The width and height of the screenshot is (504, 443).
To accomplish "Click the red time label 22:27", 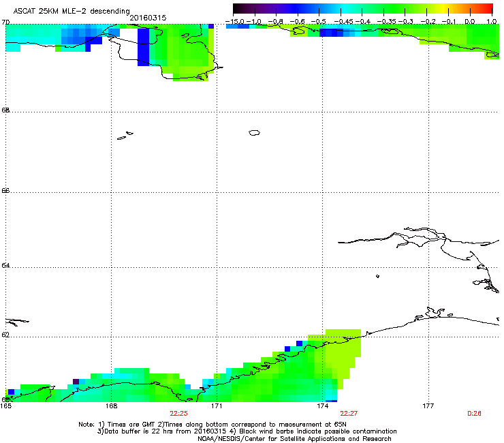I will point(349,414).
